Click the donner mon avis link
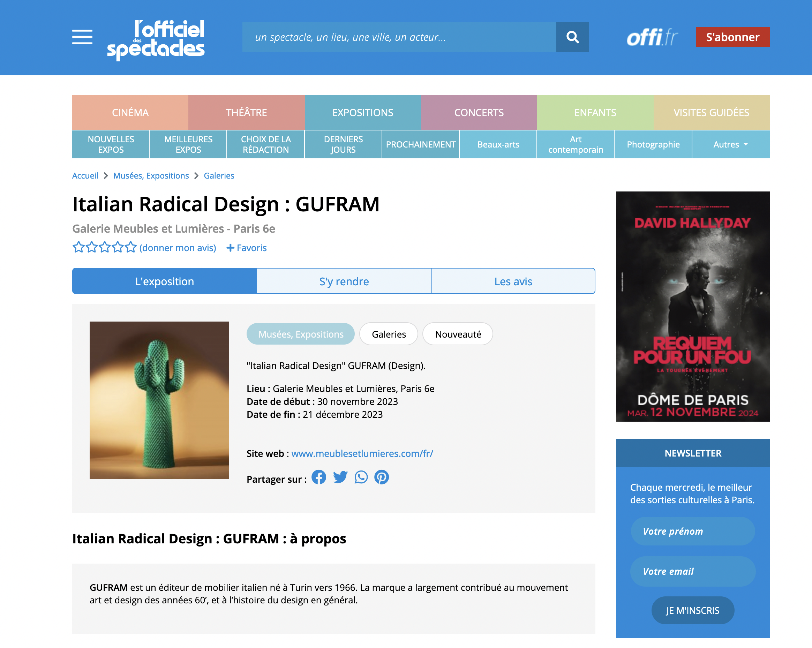Viewport: 812px width, 648px height. point(178,248)
